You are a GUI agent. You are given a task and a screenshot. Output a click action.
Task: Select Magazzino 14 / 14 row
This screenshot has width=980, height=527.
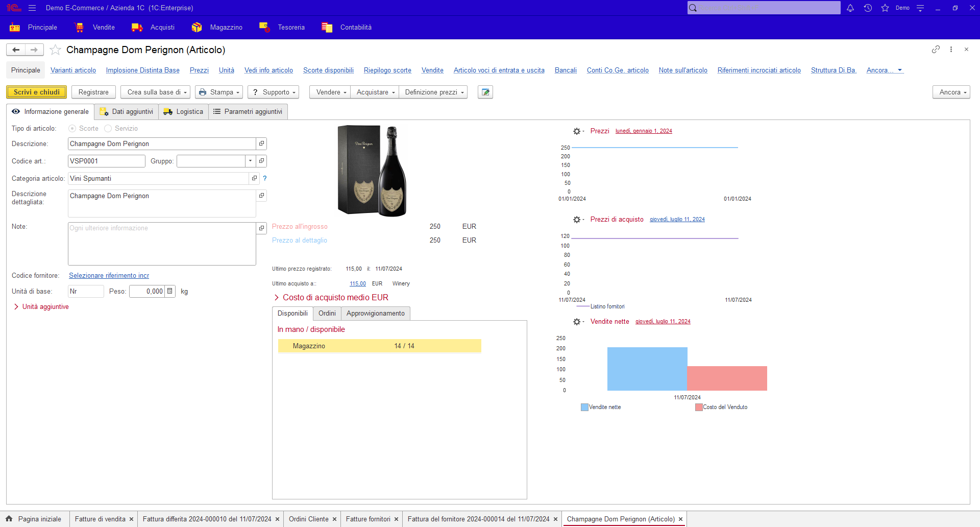point(380,346)
